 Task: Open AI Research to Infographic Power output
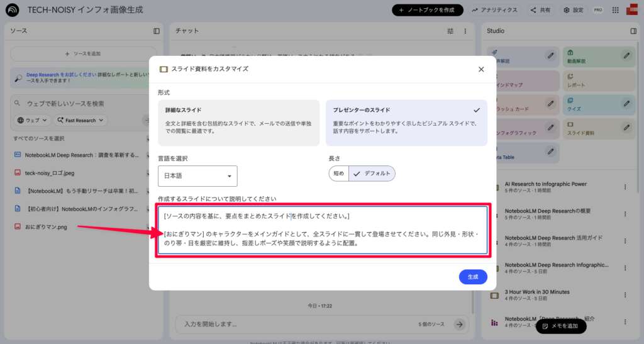tap(545, 187)
